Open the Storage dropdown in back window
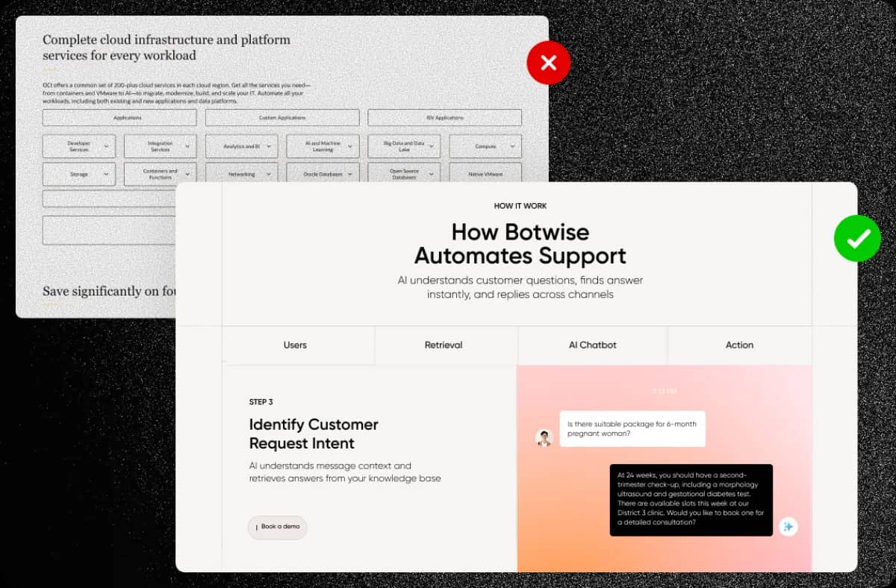 point(79,174)
